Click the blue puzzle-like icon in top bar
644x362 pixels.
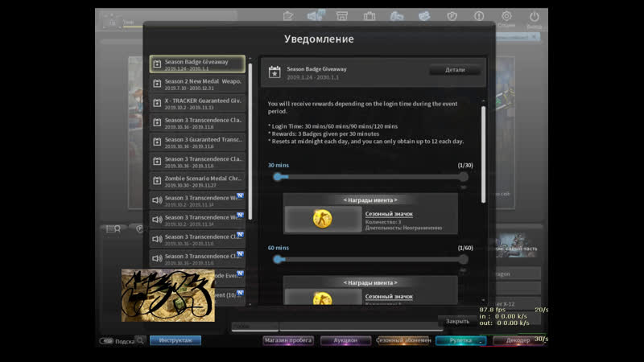(424, 16)
